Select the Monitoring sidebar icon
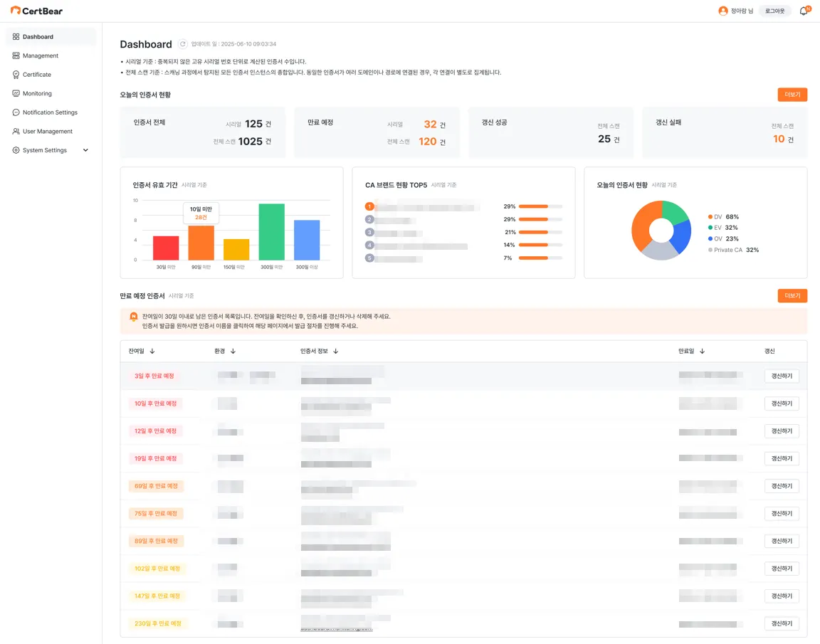 coord(16,93)
